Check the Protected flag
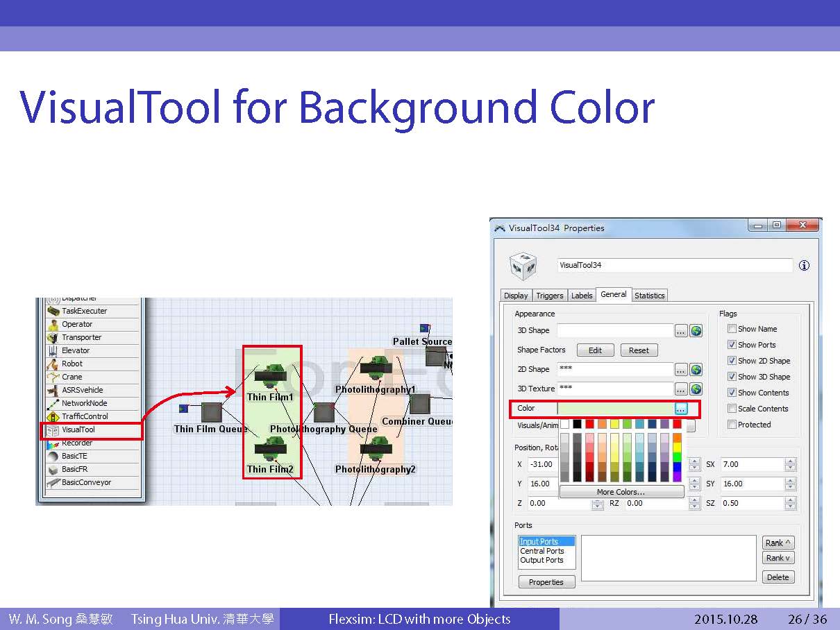The width and height of the screenshot is (840, 630). point(732,425)
